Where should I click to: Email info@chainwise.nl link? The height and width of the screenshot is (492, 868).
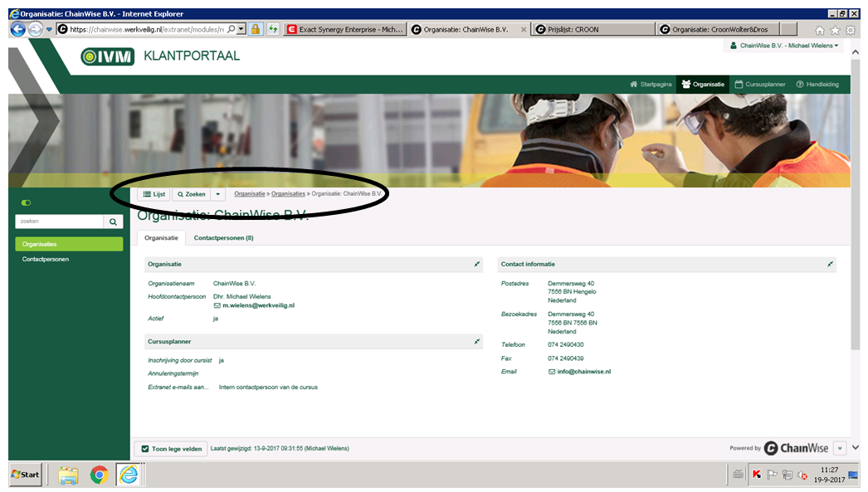[x=584, y=372]
